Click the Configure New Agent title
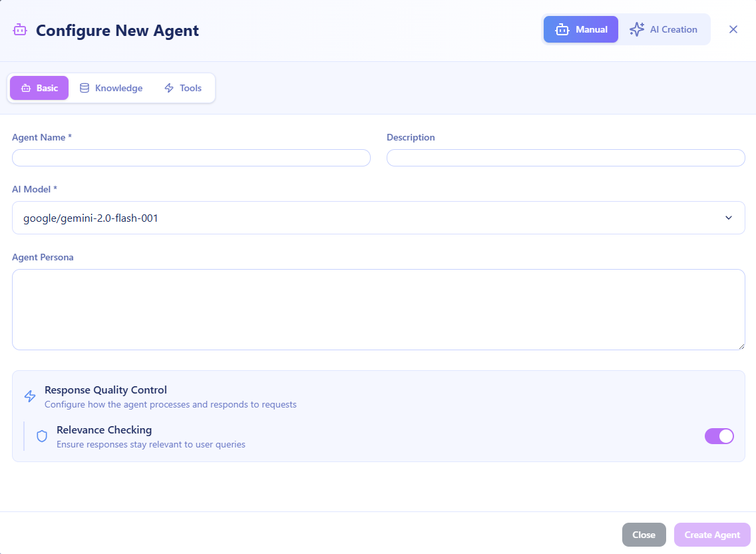The width and height of the screenshot is (756, 554). pos(117,31)
